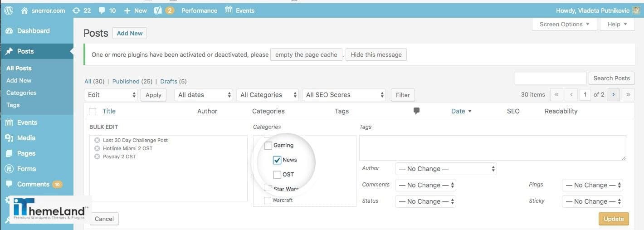Remove Hotlime Miami 2 OST from bulk edit

pos(97,148)
